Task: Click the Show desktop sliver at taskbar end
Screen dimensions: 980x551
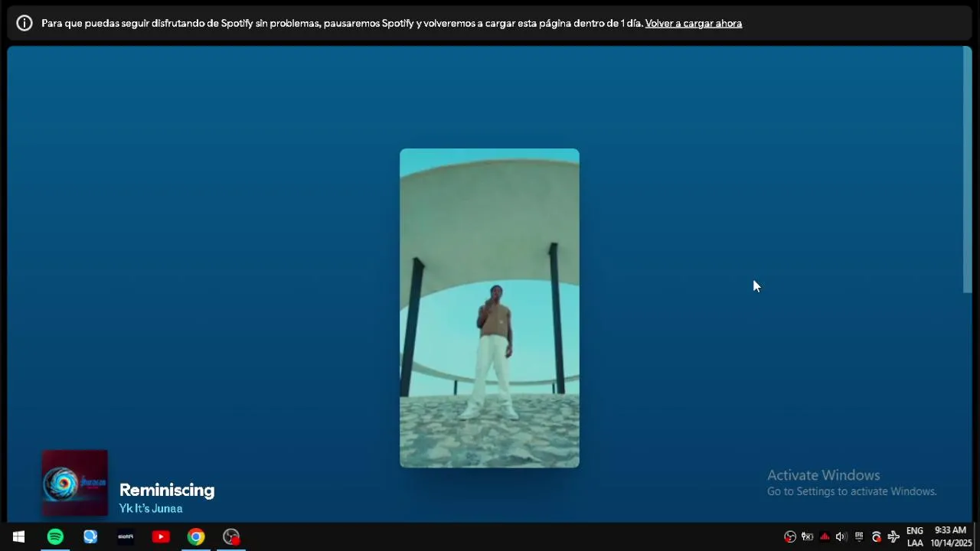Action: tap(978, 536)
